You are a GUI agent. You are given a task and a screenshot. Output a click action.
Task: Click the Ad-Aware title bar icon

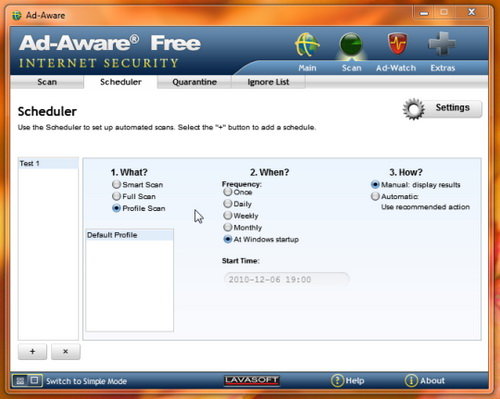pyautogui.click(x=17, y=15)
